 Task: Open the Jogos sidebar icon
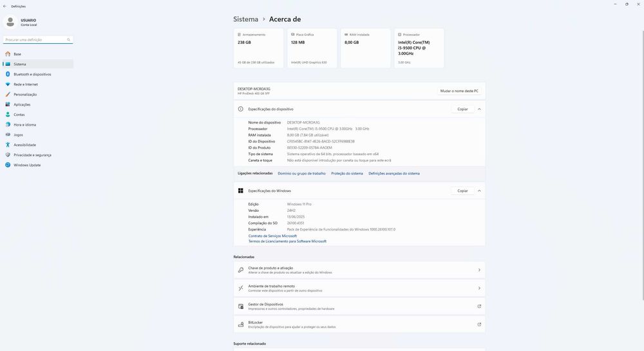point(8,135)
